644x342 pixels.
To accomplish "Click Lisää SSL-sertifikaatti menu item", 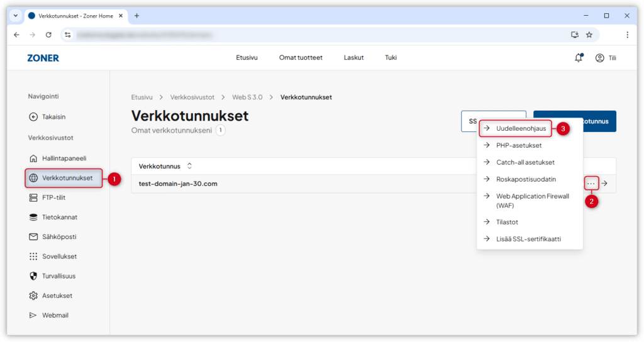I will (x=528, y=239).
